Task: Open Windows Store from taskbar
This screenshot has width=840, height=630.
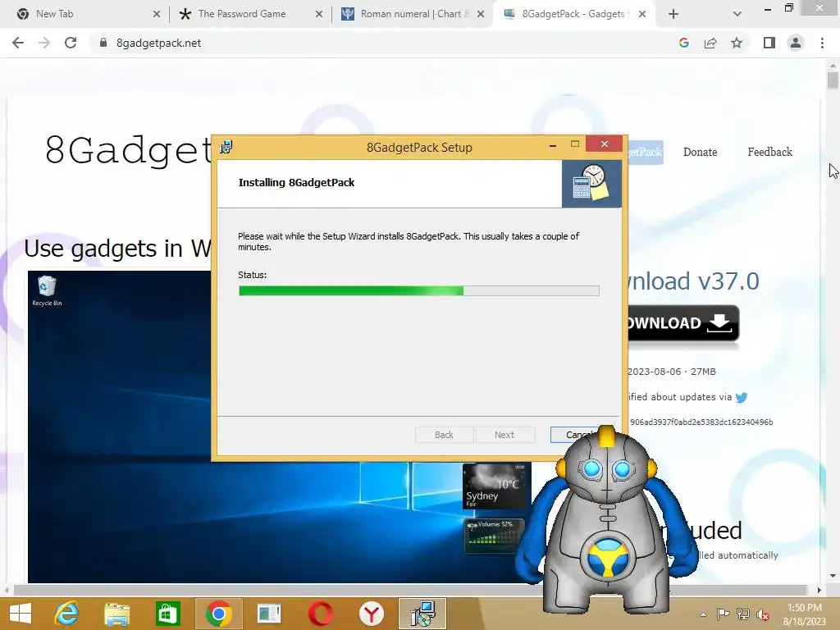Action: pos(167,614)
